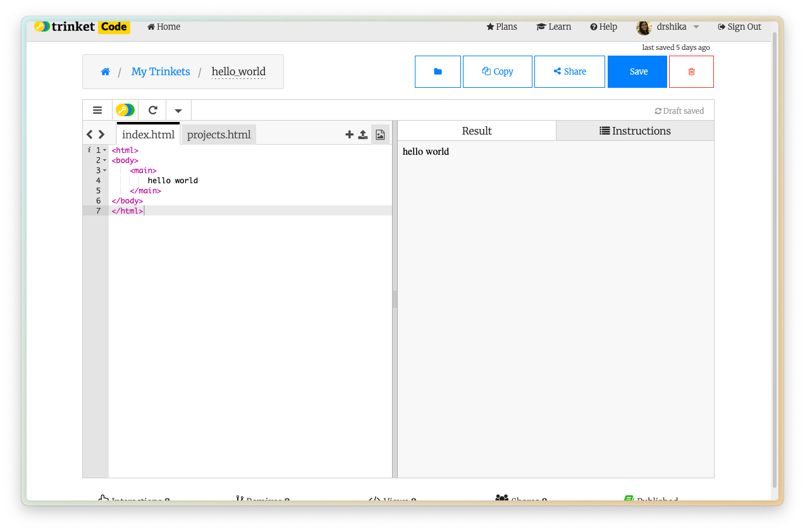Click the upload file icon
The height and width of the screenshot is (532, 805).
pos(363,135)
